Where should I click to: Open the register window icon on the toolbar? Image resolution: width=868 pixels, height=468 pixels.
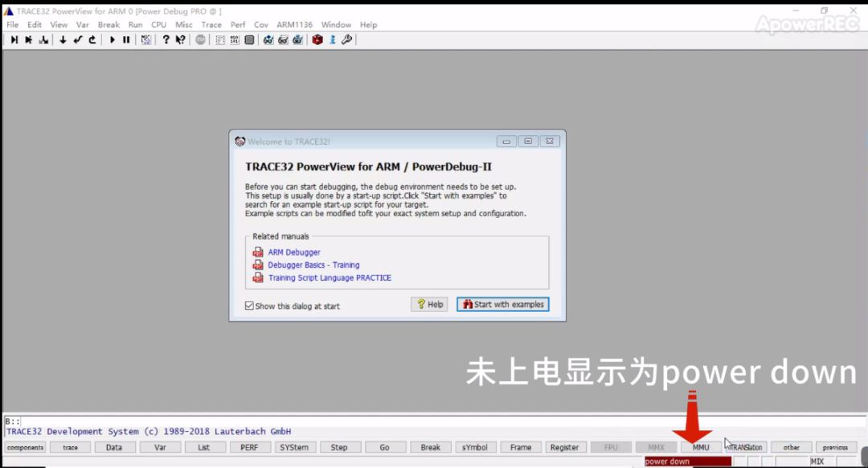coord(249,39)
